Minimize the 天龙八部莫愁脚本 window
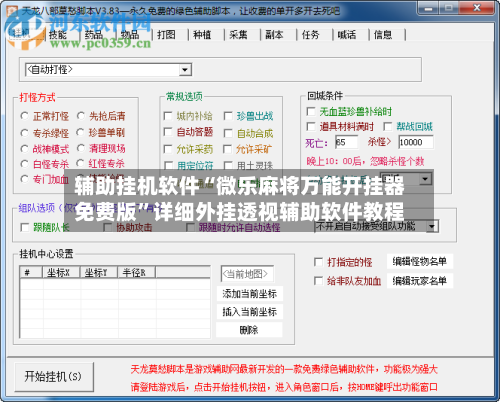Viewport: 500px width, 402px height. tap(429, 8)
